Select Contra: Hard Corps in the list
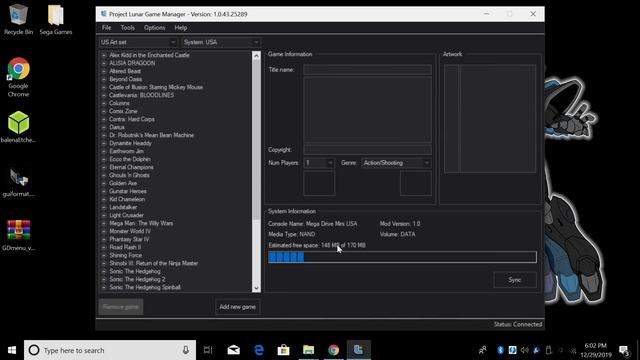This screenshot has height=360, width=640. pyautogui.click(x=132, y=119)
